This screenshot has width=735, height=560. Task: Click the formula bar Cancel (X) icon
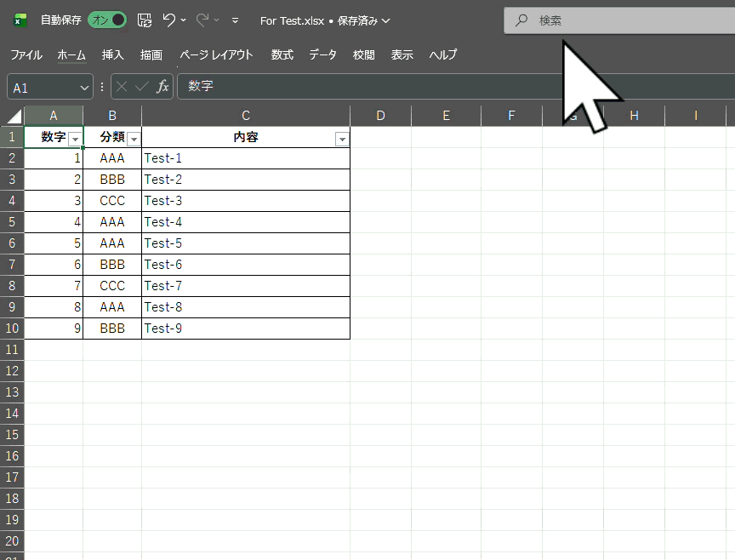pyautogui.click(x=122, y=86)
